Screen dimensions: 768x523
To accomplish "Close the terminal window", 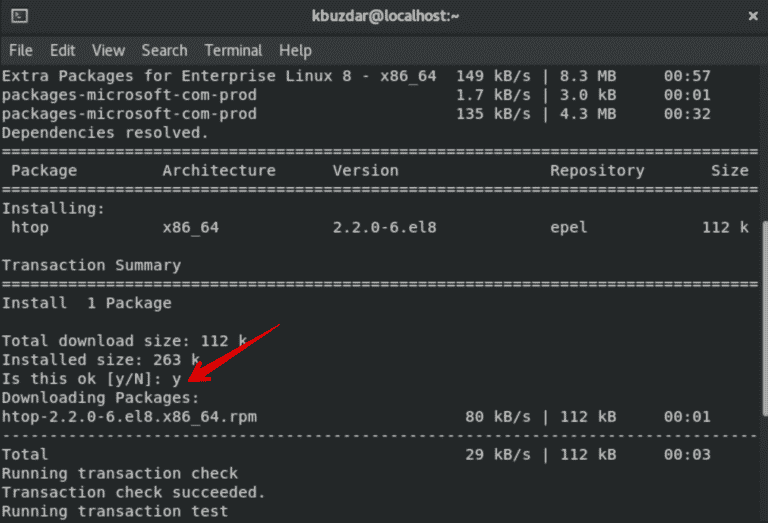I will pos(751,16).
